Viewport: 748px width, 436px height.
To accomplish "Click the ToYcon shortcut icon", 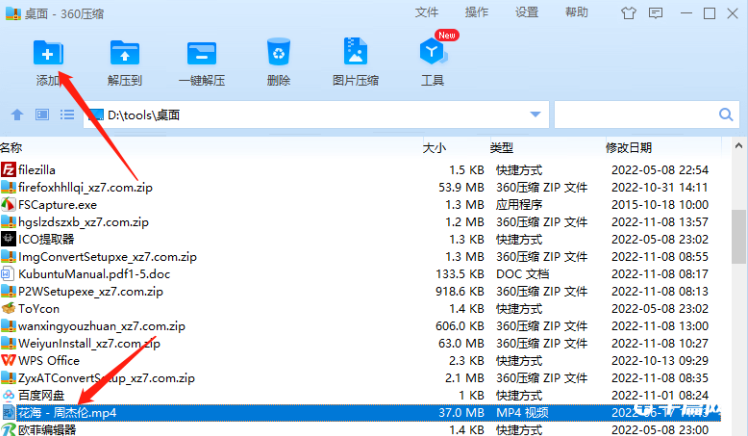I will click(8, 308).
